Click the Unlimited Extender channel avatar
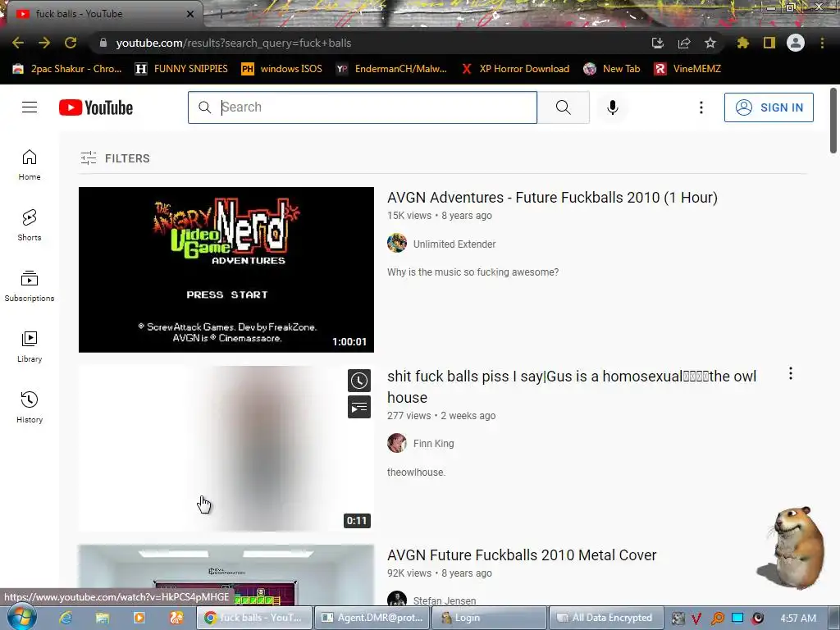Screen dimensions: 840x630 (x=397, y=243)
